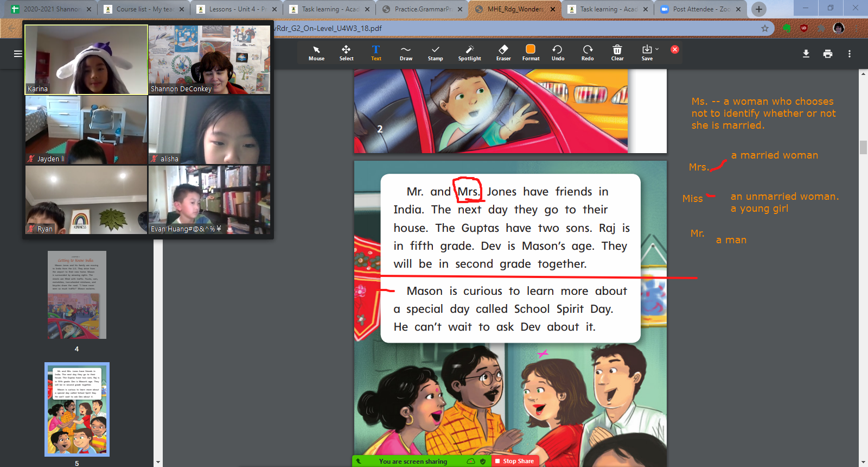Activate the Text annotation tool

click(x=376, y=53)
